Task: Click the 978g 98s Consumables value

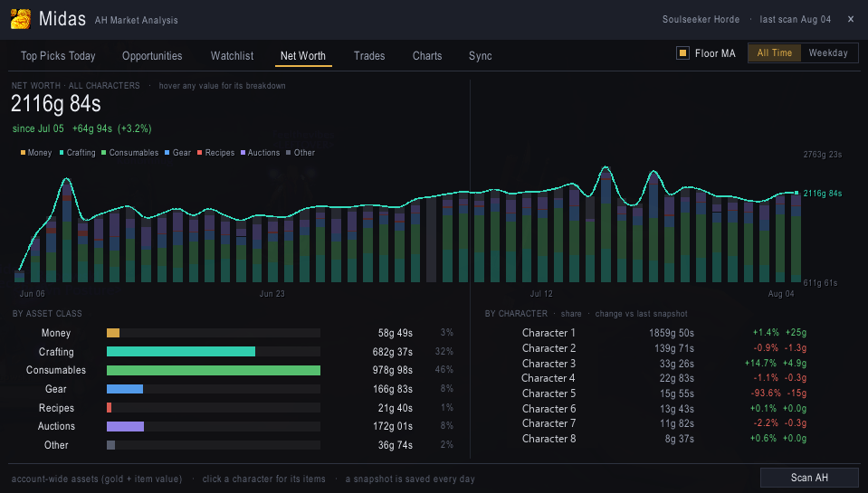Action: (x=393, y=370)
